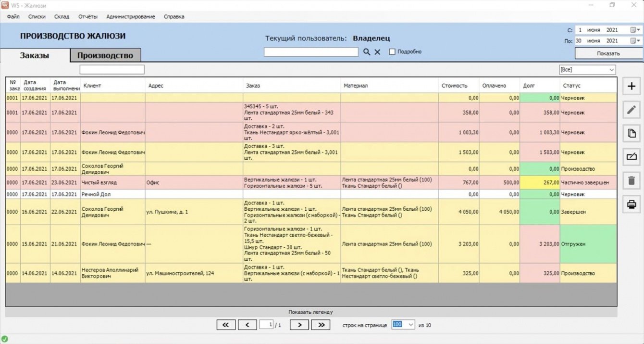Click the main search input field
The width and height of the screenshot is (644, 344).
(311, 52)
